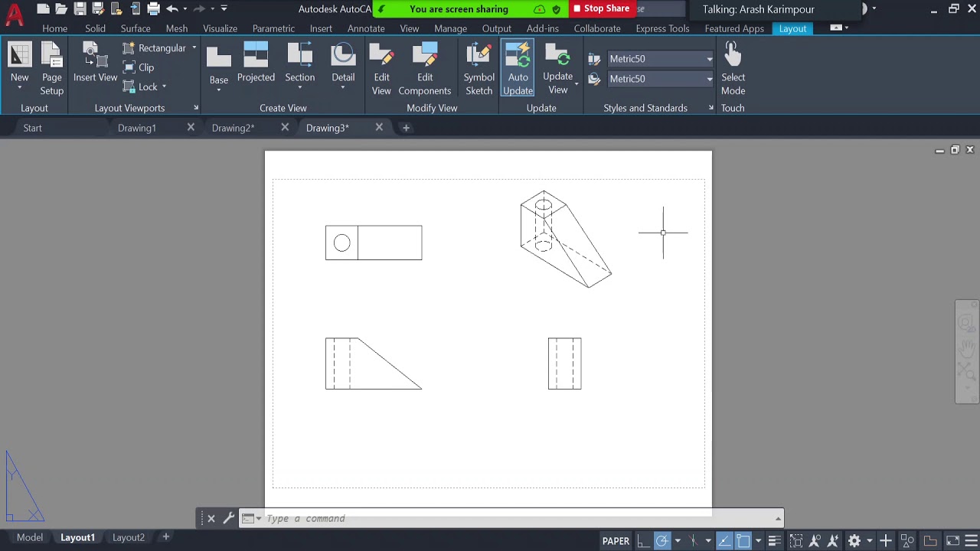Image resolution: width=980 pixels, height=551 pixels.
Task: Click the Isolate Objects status icon
Action: pyautogui.click(x=907, y=541)
